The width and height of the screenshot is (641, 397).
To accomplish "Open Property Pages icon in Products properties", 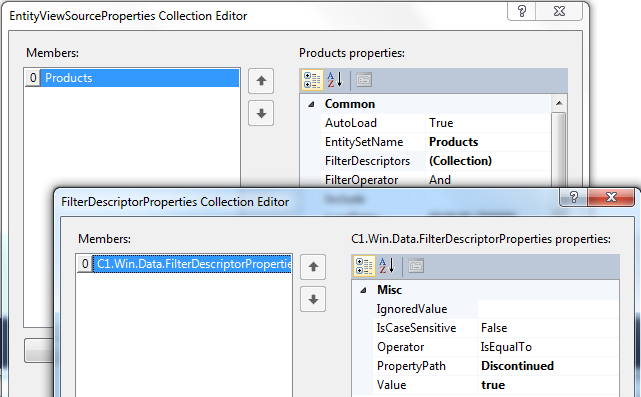I will (364, 80).
